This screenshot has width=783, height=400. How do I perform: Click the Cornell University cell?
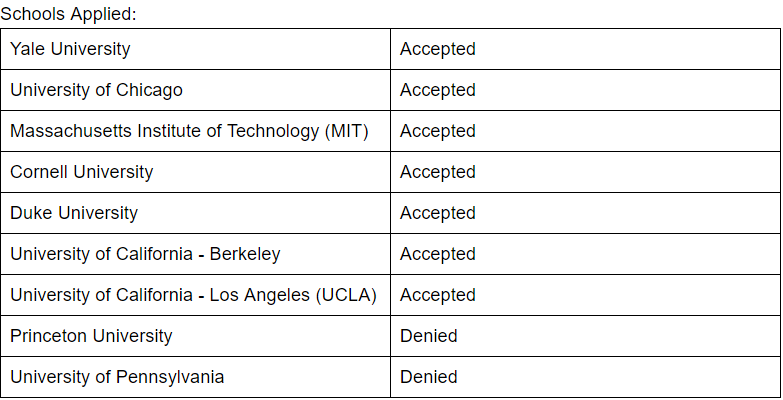coord(82,172)
